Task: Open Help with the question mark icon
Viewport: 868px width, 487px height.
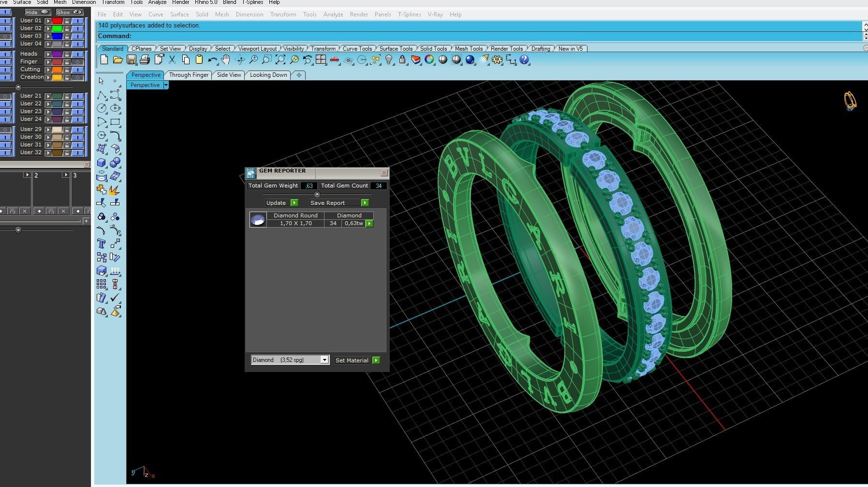Action: [x=524, y=60]
